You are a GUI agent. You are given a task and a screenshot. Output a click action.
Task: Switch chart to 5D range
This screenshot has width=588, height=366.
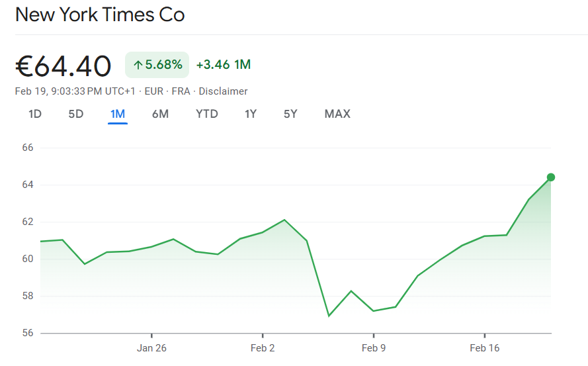click(76, 114)
